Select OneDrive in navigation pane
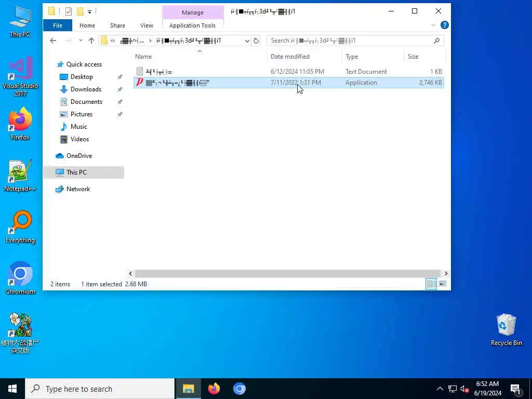The height and width of the screenshot is (399, 532). click(x=79, y=156)
